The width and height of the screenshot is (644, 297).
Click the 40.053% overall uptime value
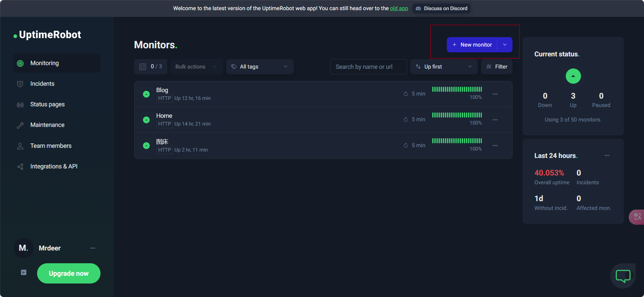coord(549,173)
